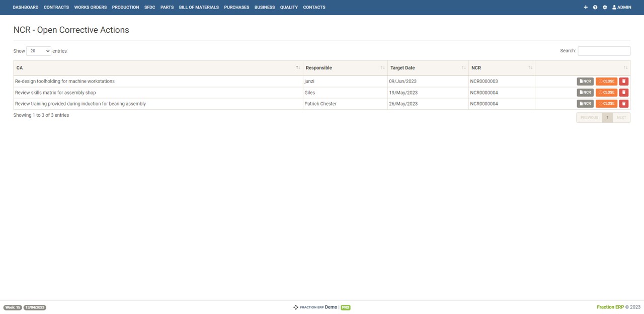Open the help question mark icon

point(595,8)
